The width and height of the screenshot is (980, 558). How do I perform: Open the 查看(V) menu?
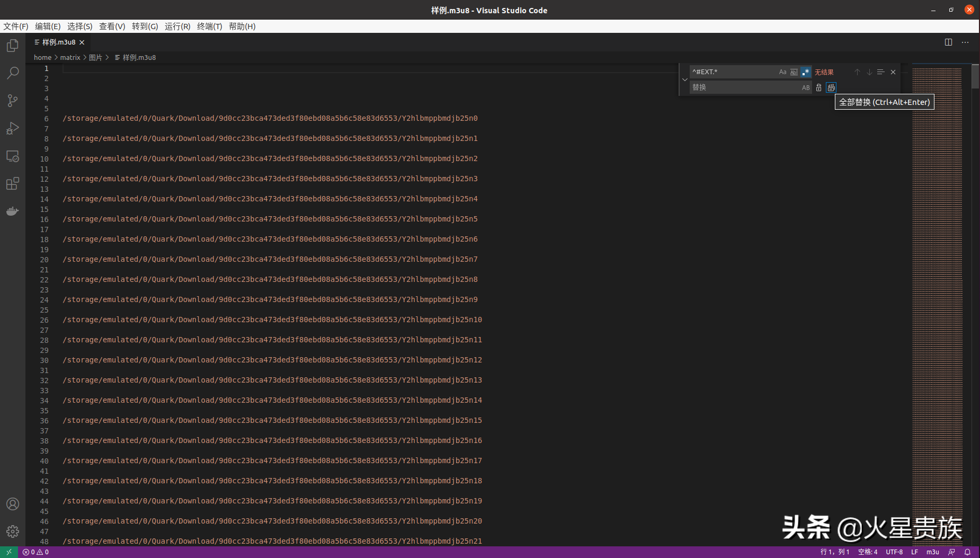point(112,26)
